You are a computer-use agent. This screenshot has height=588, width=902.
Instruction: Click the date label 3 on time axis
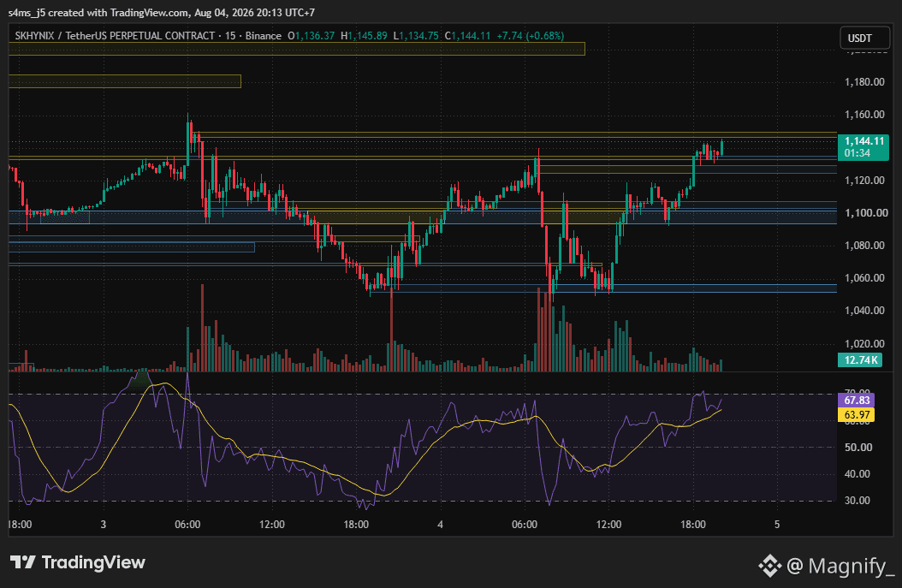click(x=103, y=524)
